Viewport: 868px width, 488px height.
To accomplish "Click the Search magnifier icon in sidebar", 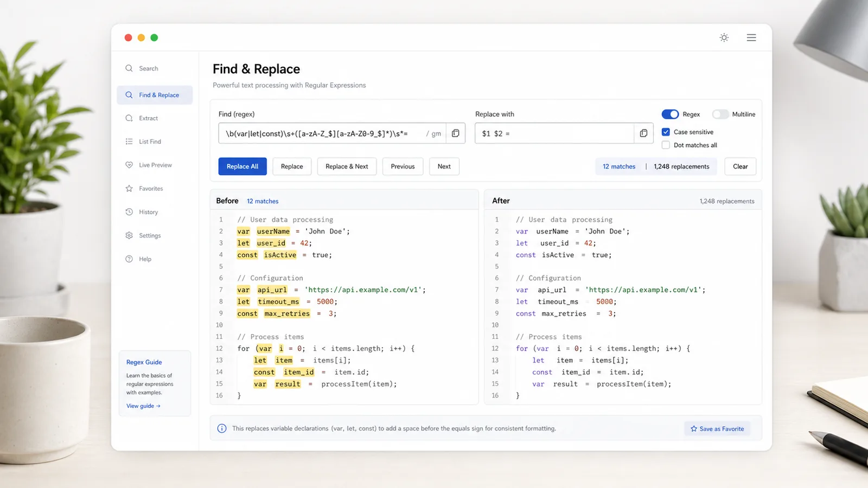I will pyautogui.click(x=129, y=68).
